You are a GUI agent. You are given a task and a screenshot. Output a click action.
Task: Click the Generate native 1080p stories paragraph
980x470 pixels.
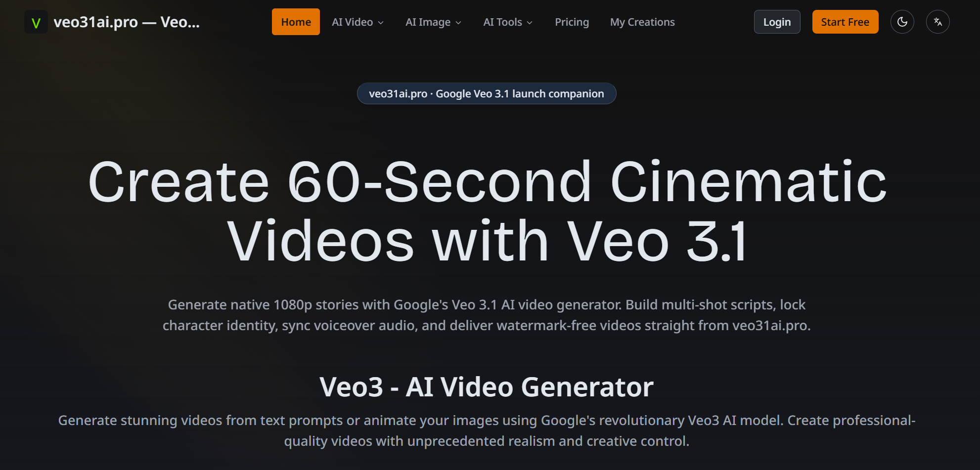tap(487, 315)
